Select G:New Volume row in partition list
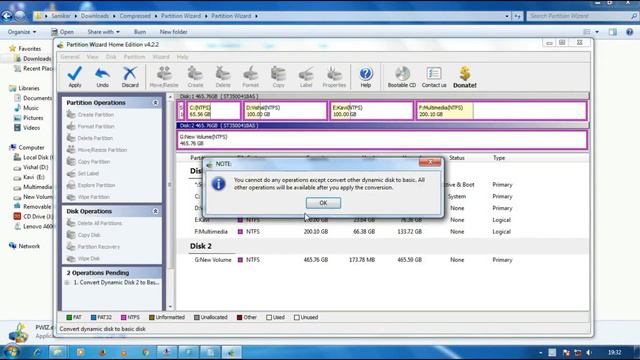Viewport: 640px width, 360px height. [383, 260]
